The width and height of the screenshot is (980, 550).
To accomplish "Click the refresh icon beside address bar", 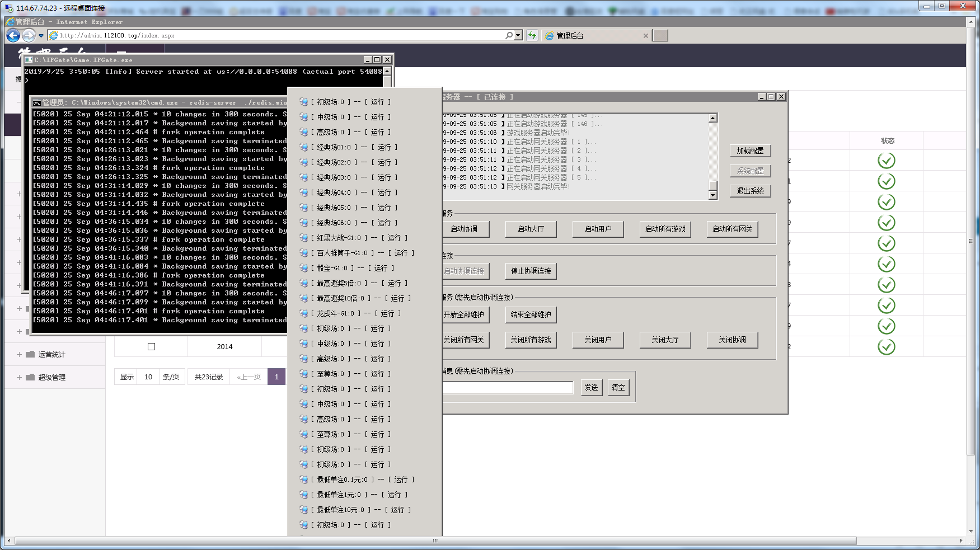I will pos(532,35).
